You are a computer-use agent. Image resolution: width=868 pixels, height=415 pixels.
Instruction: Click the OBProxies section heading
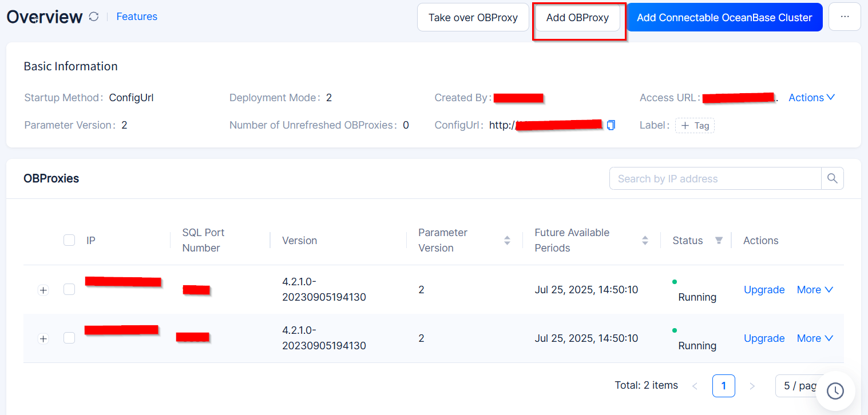point(51,178)
